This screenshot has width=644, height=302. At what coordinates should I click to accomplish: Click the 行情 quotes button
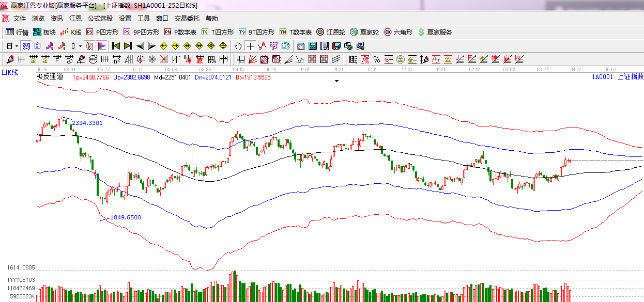click(17, 32)
